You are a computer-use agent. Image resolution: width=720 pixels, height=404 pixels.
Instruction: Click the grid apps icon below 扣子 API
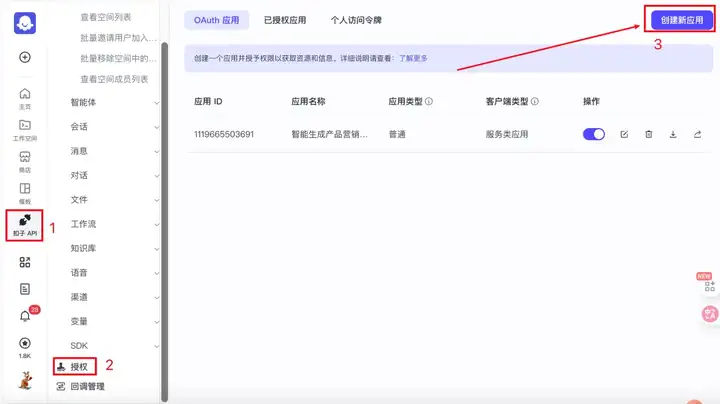25,262
